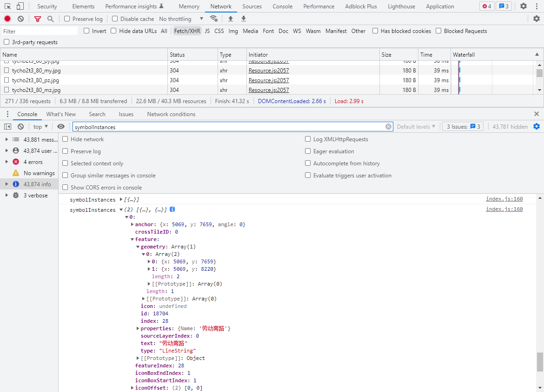
Task: Export HAR with the download arrow icon
Action: point(244,19)
